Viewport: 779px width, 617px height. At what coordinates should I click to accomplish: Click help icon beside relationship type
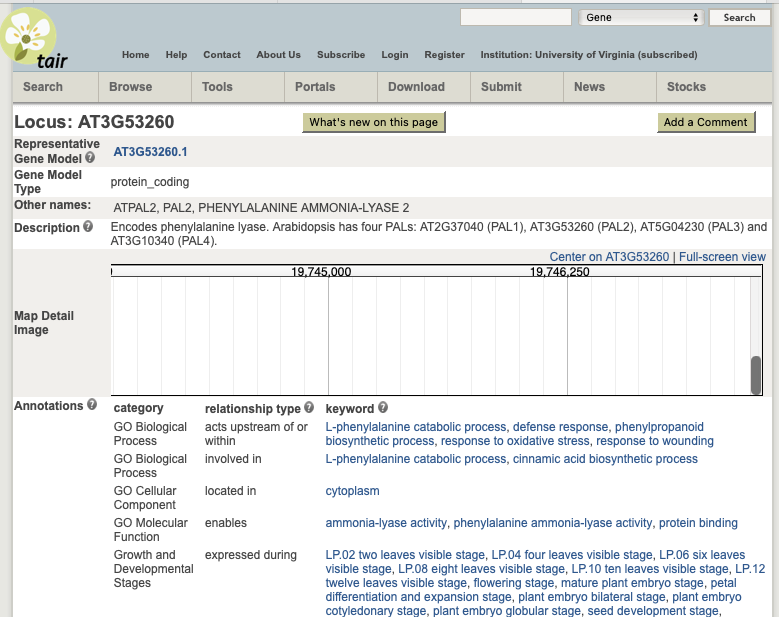(309, 408)
